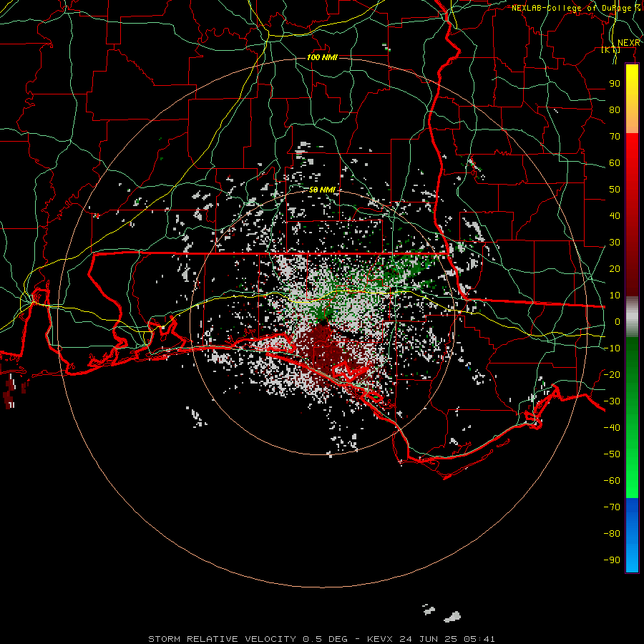Screen dimensions: 644x644
Task: Click the 60 value on color scale
Action: [x=615, y=162]
